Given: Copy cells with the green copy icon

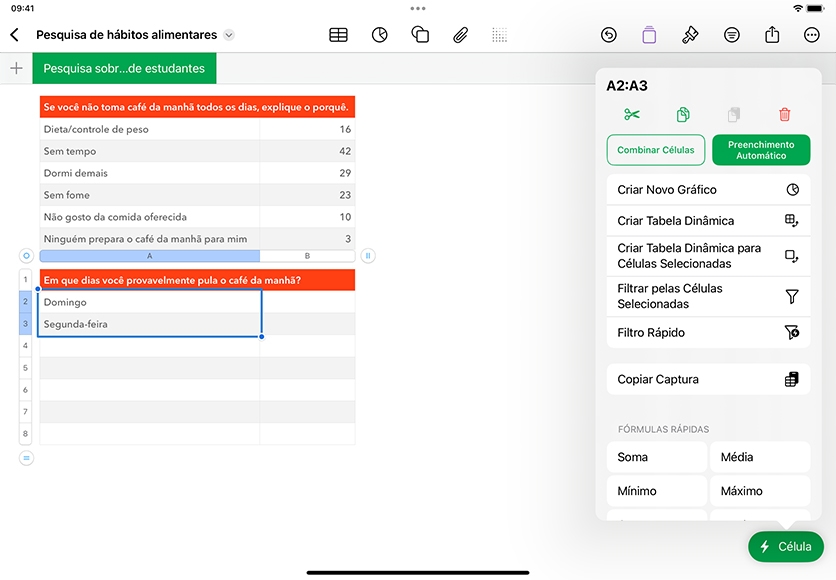Looking at the screenshot, I should coord(683,115).
